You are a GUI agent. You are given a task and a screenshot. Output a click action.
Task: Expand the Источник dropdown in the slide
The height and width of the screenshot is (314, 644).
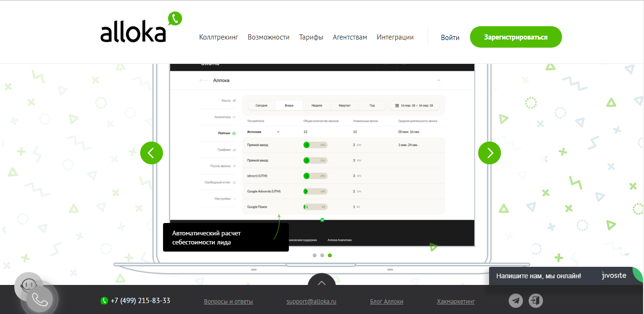263,132
